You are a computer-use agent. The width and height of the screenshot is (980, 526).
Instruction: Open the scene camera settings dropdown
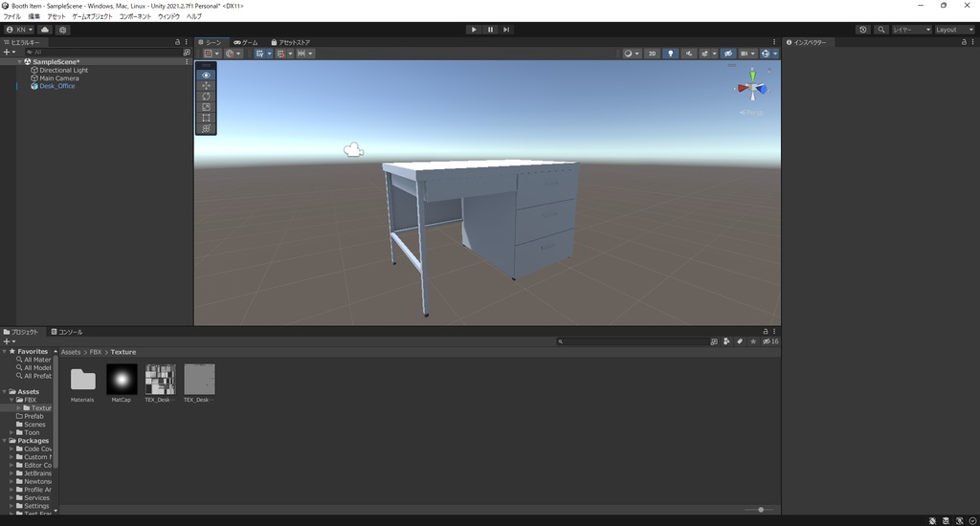pyautogui.click(x=747, y=54)
